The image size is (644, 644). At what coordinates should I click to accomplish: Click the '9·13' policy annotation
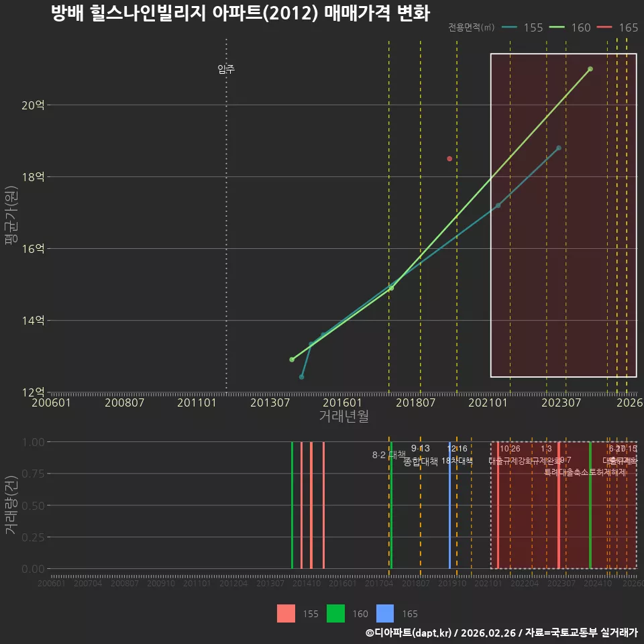(420, 448)
